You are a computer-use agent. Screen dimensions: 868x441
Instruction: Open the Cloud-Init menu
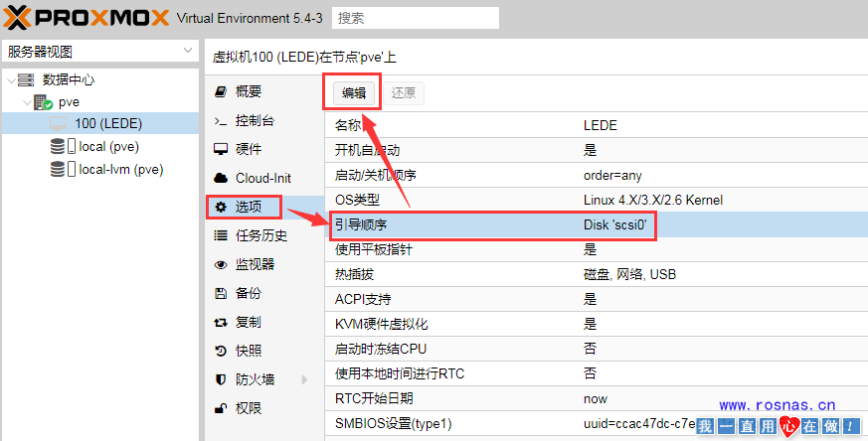(x=264, y=178)
